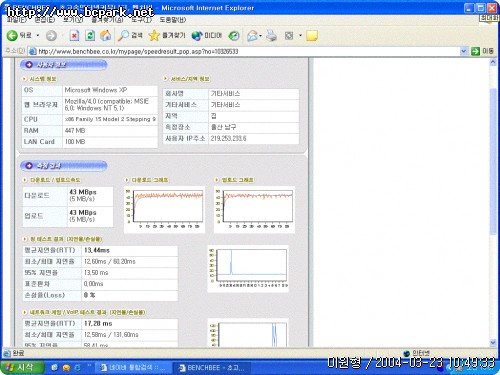Image resolution: width=500 pixels, height=375 pixels.
Task: Open the History clock icon
Action: 234,35
